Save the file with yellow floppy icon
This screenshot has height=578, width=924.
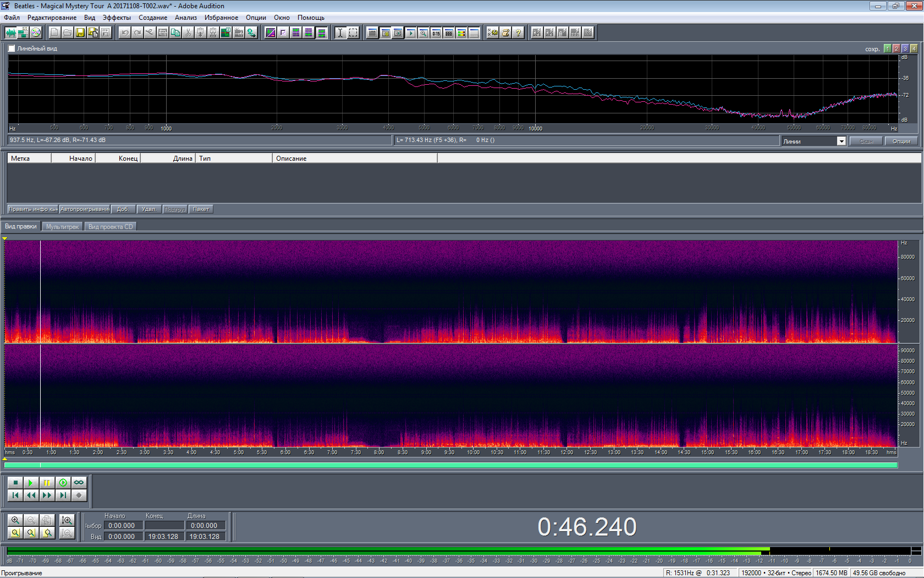tap(80, 32)
